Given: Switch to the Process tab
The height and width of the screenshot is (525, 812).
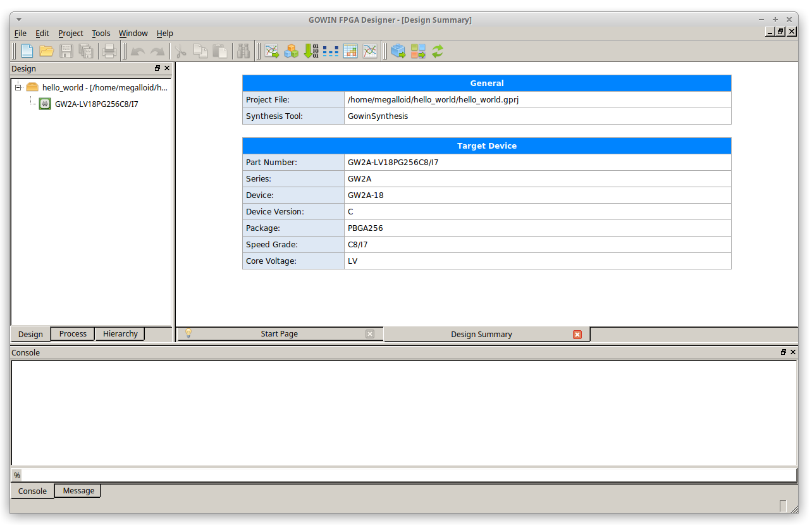Looking at the screenshot, I should pos(73,334).
